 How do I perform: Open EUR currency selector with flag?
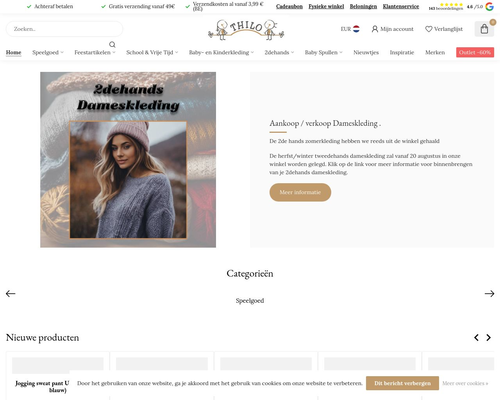[x=350, y=29]
